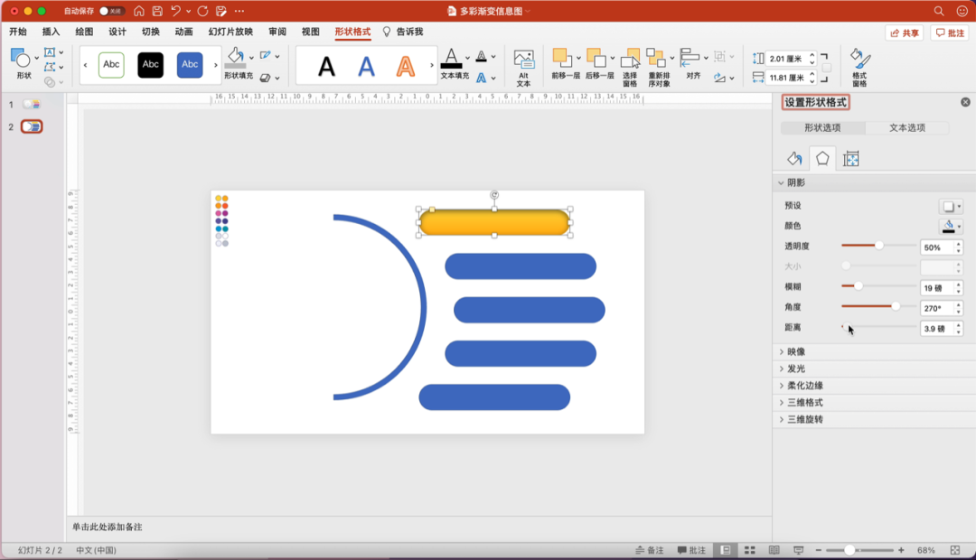Click the save icon in title bar
Viewport: 976px width, 560px height.
[157, 11]
